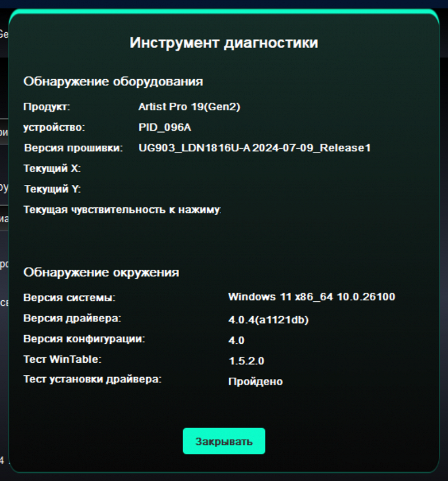Click Текущая чувствительность к нажиму label

tap(122, 210)
